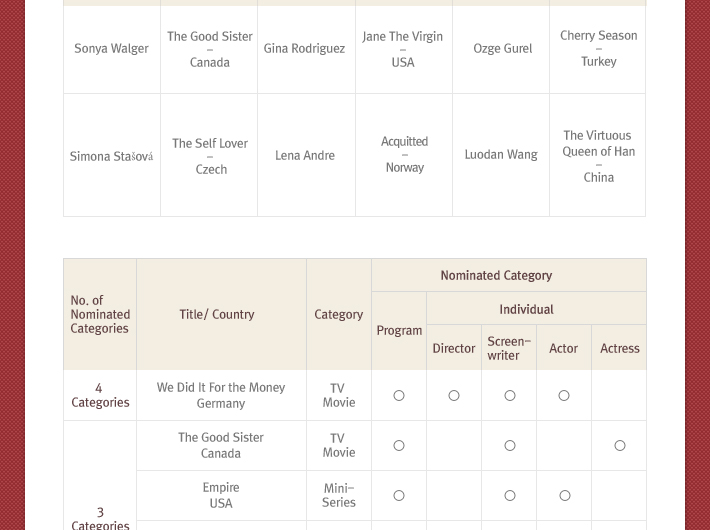The height and width of the screenshot is (530, 710).
Task: Select the Actress circle in the Canada TV Movie row
Action: 620,446
